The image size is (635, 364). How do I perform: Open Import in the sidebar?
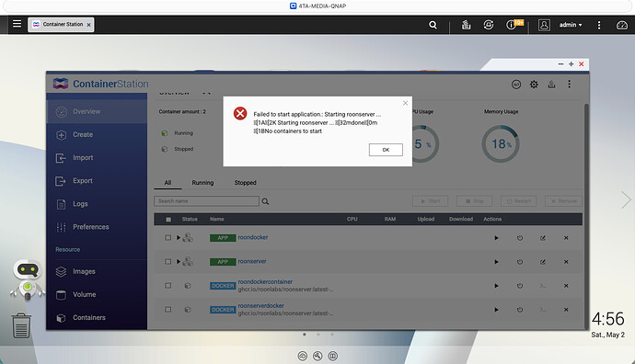point(97,158)
